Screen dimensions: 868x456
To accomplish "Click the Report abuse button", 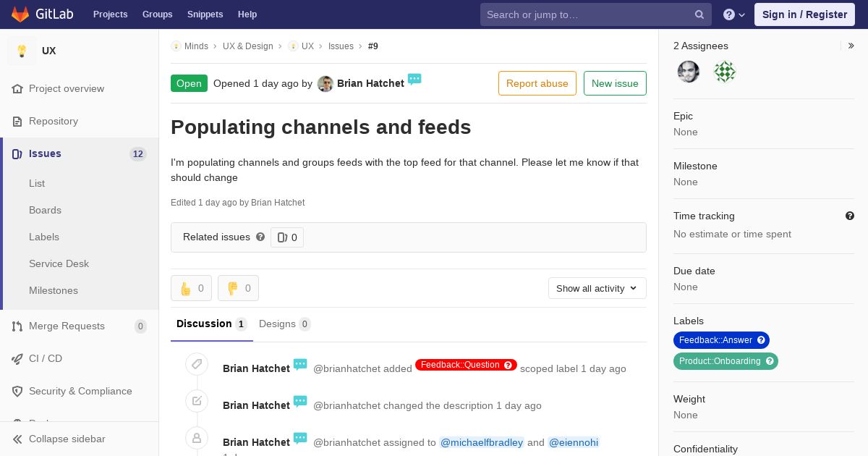I will 537,83.
